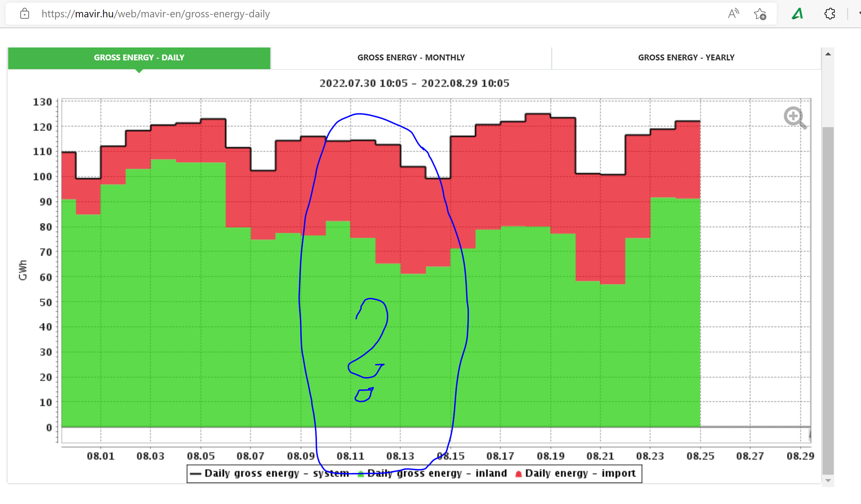Switch to Gross Energy - Monthly tab
Image resolution: width=861 pixels, height=504 pixels.
(x=411, y=58)
